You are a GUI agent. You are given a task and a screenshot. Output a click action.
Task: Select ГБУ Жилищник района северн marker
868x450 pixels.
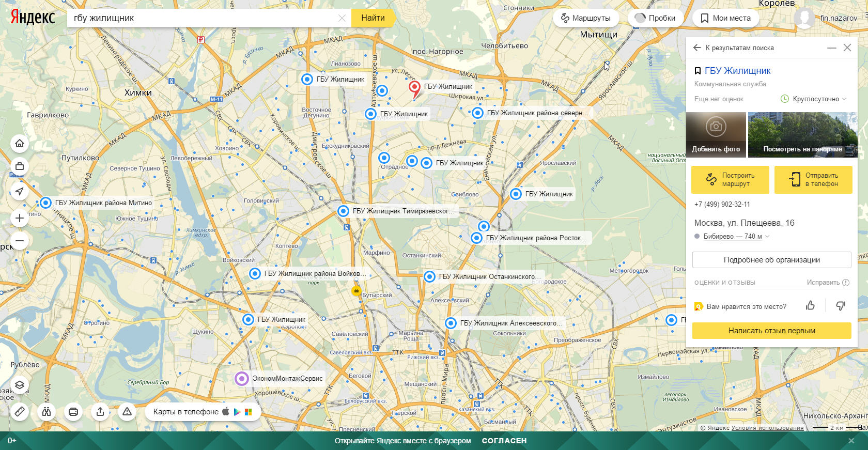click(x=477, y=113)
